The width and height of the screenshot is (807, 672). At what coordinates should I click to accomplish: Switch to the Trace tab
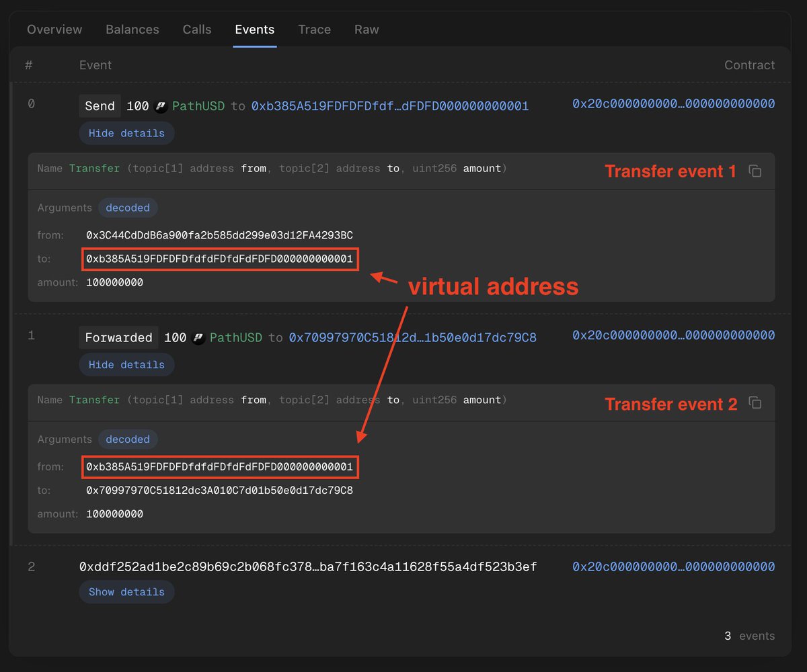(315, 30)
